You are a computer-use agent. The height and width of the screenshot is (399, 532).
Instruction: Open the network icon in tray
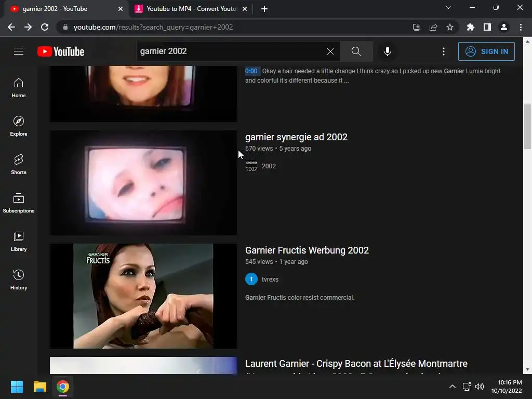pyautogui.click(x=467, y=387)
